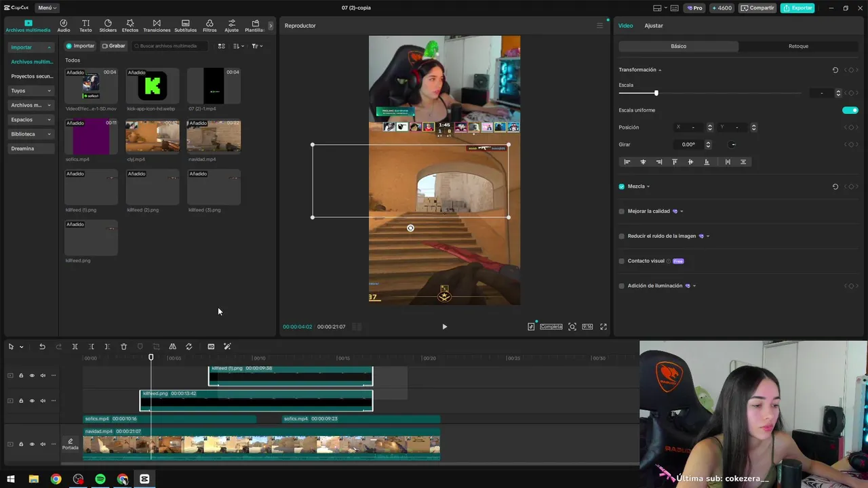The height and width of the screenshot is (488, 868).
Task: Reset Transformación with the circular arrow icon
Action: coord(835,70)
